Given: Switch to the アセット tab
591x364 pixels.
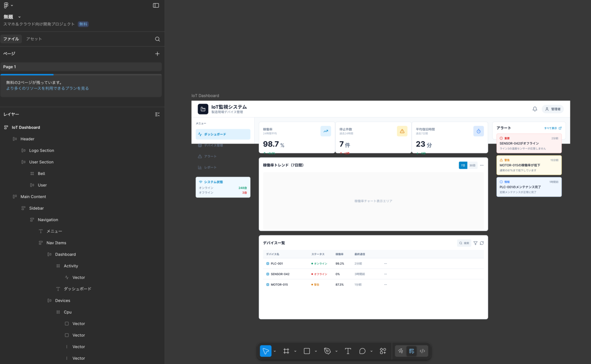Looking at the screenshot, I should [34, 39].
